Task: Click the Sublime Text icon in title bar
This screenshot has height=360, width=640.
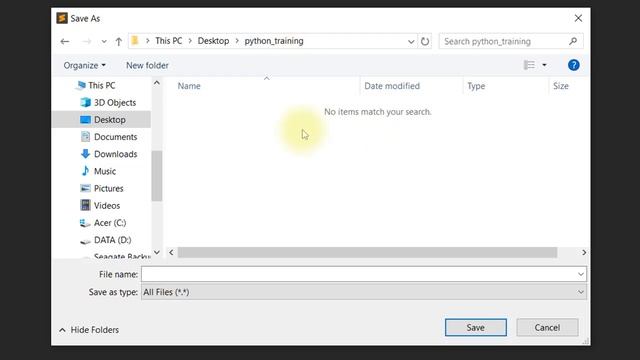Action: (x=62, y=18)
